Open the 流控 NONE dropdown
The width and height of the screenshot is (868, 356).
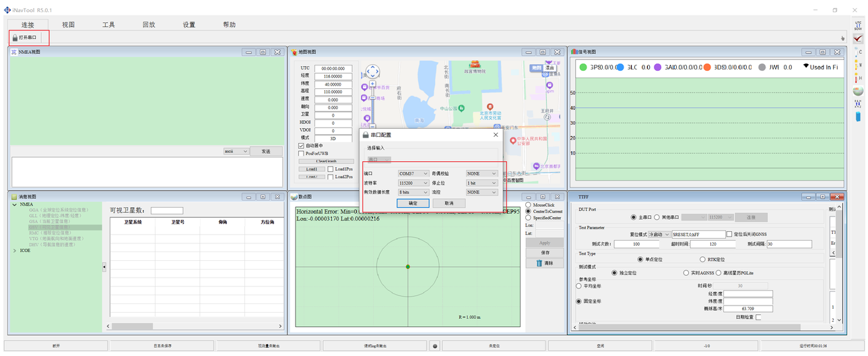pos(481,192)
